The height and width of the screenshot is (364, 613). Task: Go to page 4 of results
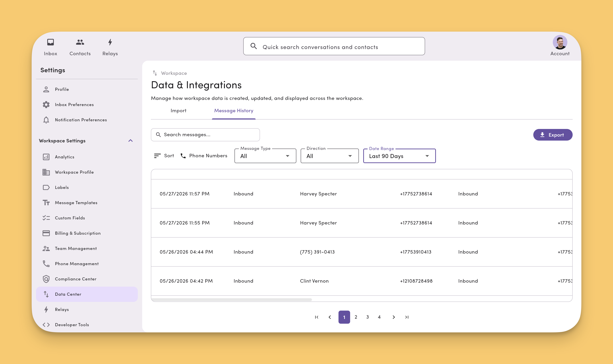379,317
